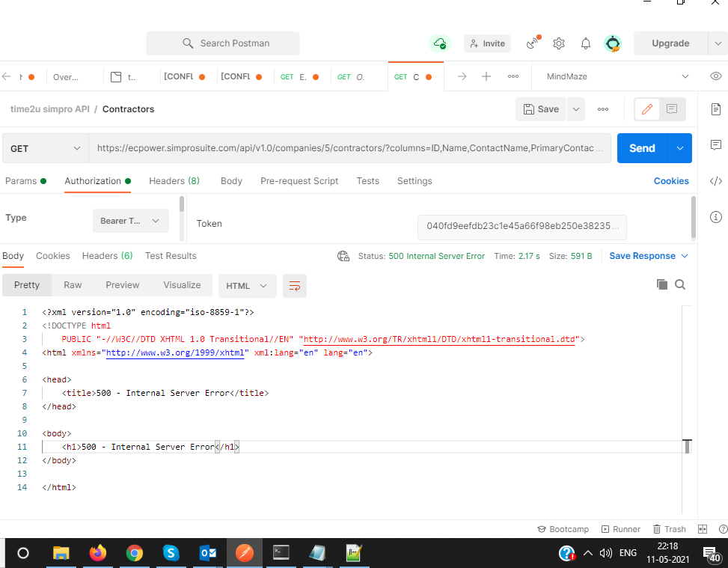Click the Invite button
728x568 pixels.
pos(488,43)
